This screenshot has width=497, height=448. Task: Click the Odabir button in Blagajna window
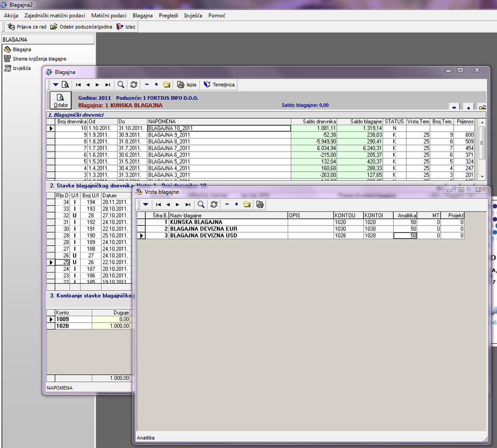(61, 100)
